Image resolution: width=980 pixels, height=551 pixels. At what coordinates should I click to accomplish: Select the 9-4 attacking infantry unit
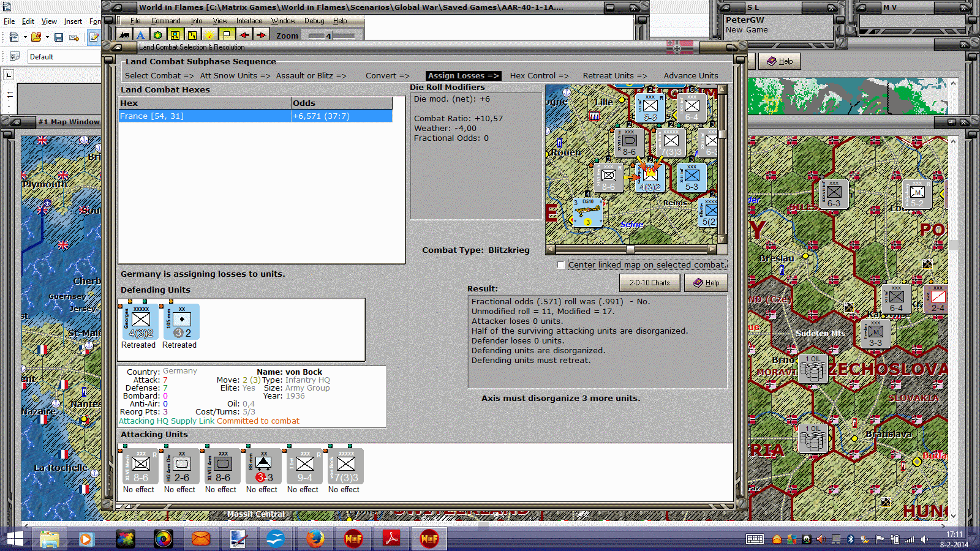click(304, 466)
